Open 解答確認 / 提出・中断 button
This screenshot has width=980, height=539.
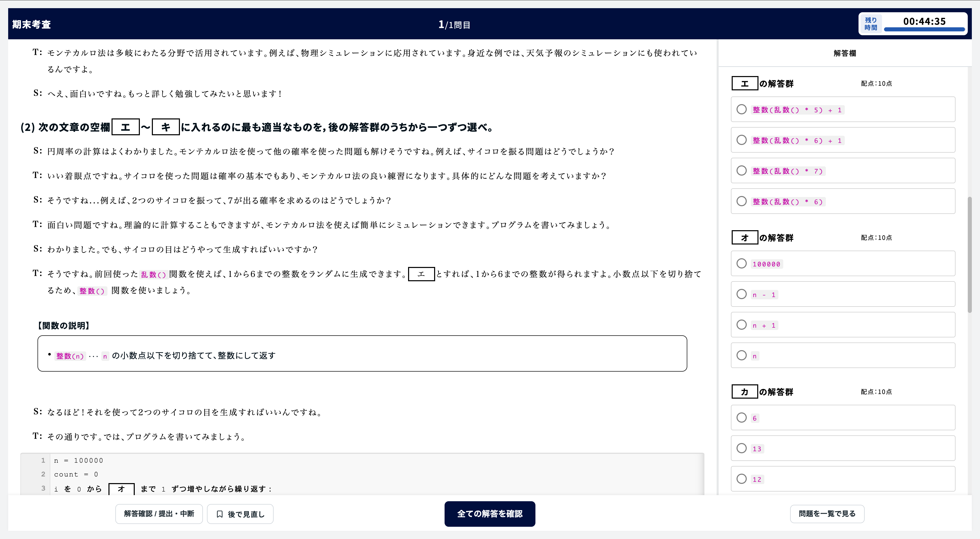159,514
